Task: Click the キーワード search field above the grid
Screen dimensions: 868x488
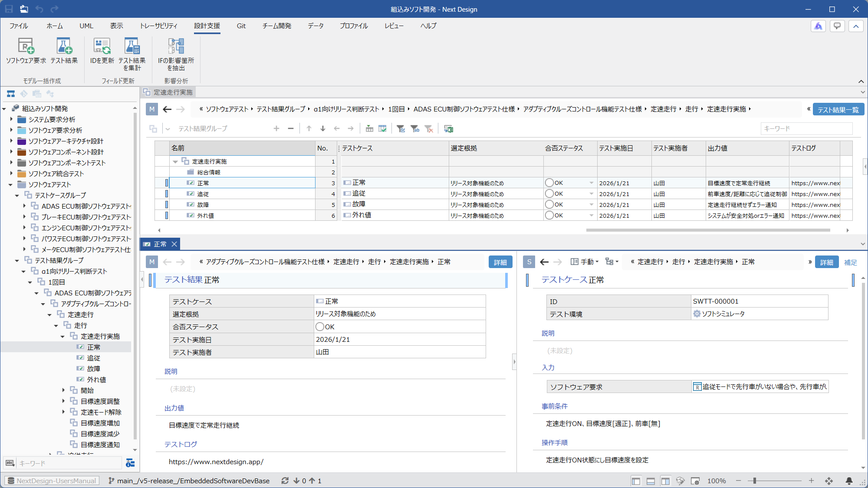Action: (x=806, y=129)
